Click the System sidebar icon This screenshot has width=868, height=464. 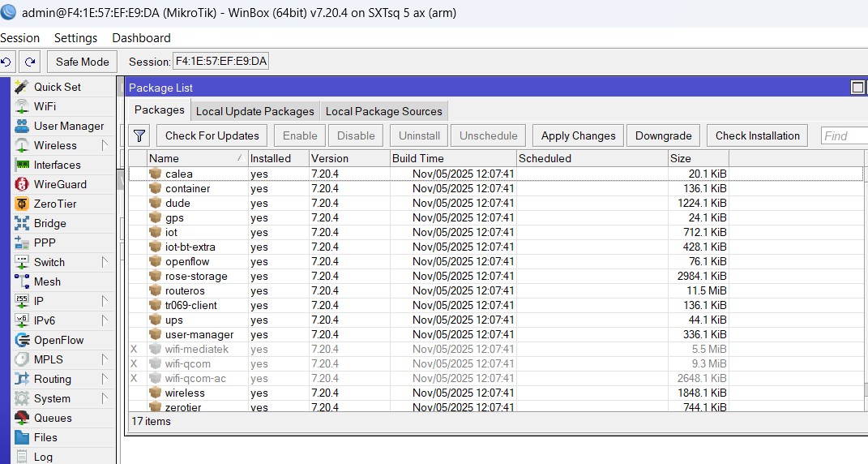[22, 398]
